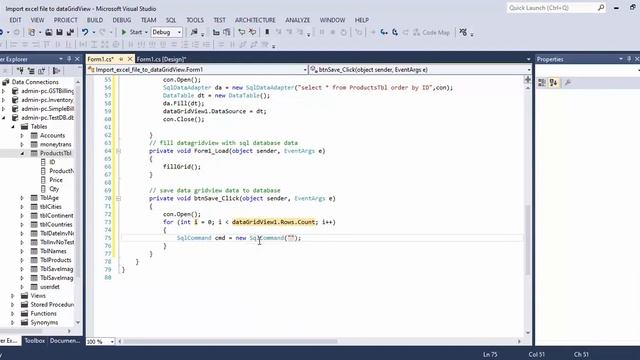Click the Save All toolbar icon
640x360 pixels.
[x=70, y=32]
